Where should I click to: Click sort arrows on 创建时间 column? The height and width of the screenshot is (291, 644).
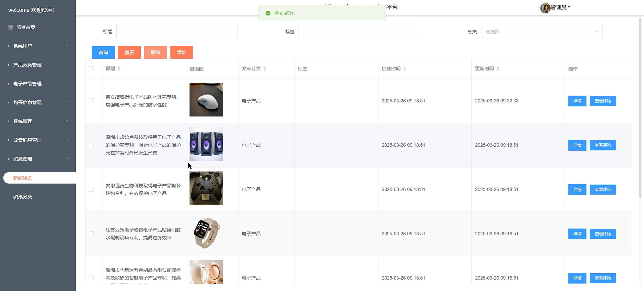[x=404, y=68]
